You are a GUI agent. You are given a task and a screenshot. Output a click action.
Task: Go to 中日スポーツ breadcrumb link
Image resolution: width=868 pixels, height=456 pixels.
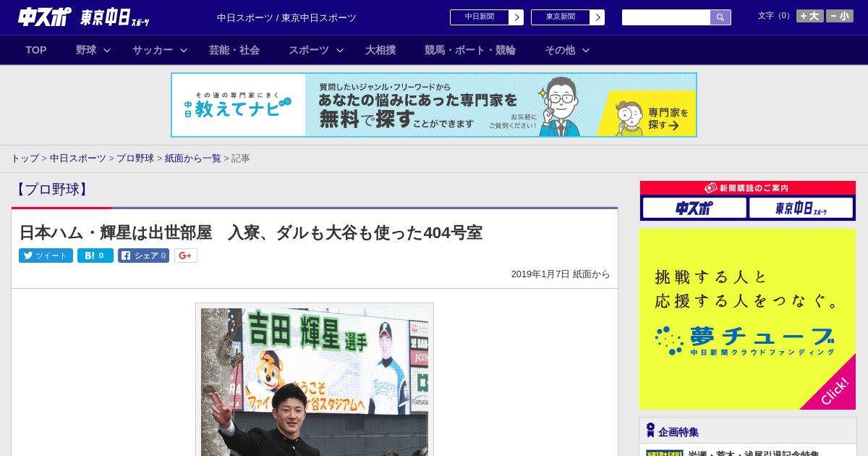[77, 159]
